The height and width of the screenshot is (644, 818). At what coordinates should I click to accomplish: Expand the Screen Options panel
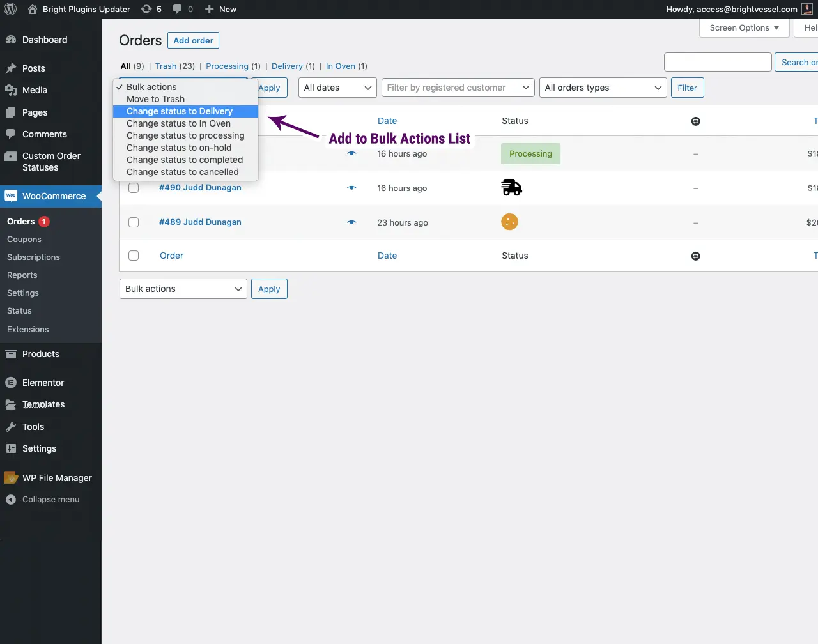point(743,27)
